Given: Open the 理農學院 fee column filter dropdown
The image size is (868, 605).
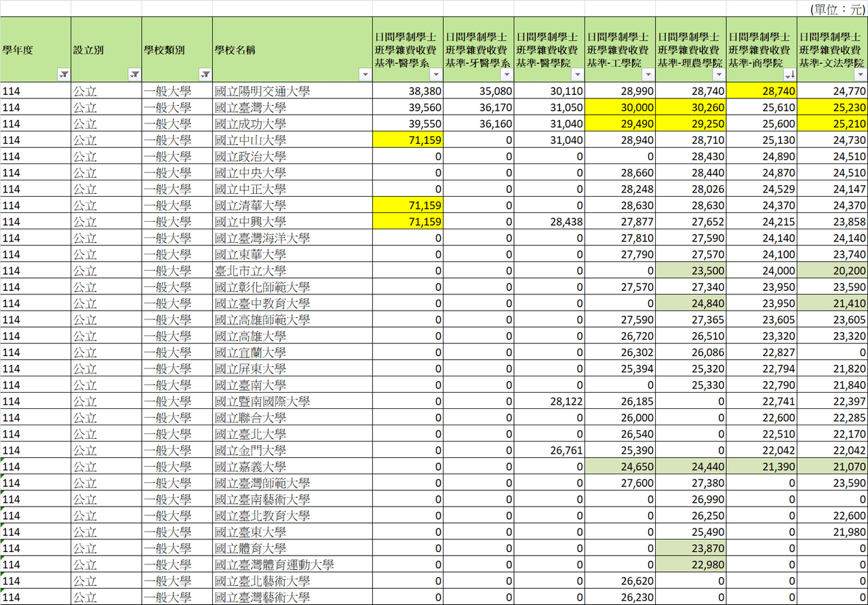Looking at the screenshot, I should [719, 75].
